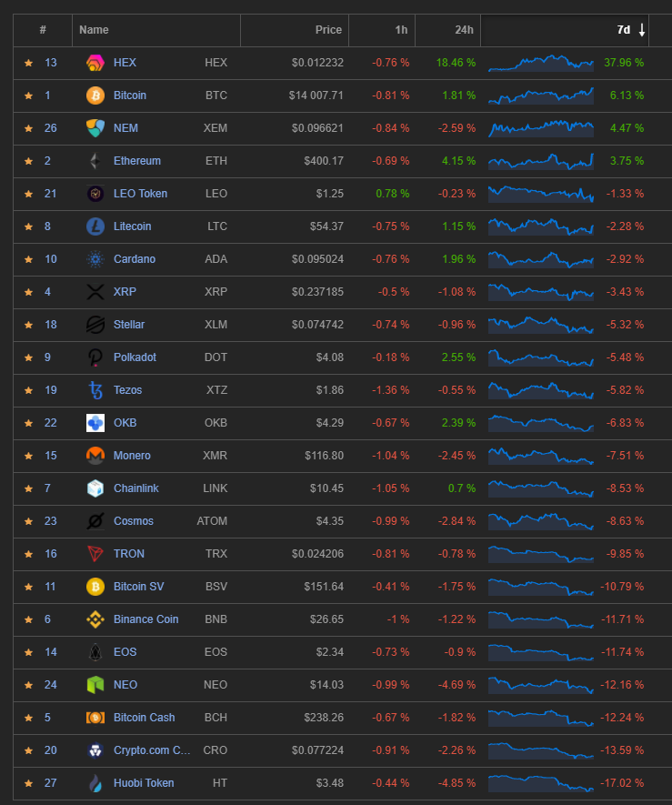Click the Huobi Token flame logo

95,783
